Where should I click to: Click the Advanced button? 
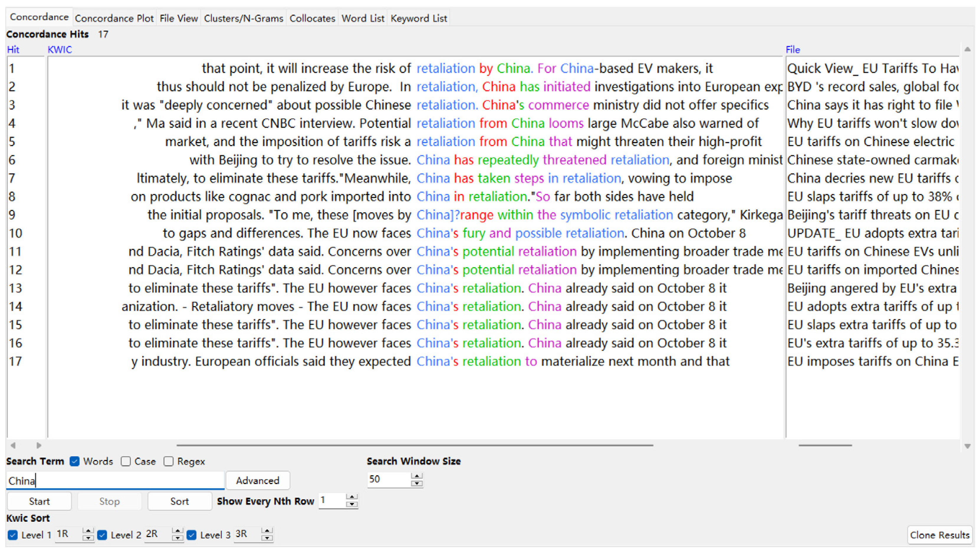click(258, 481)
